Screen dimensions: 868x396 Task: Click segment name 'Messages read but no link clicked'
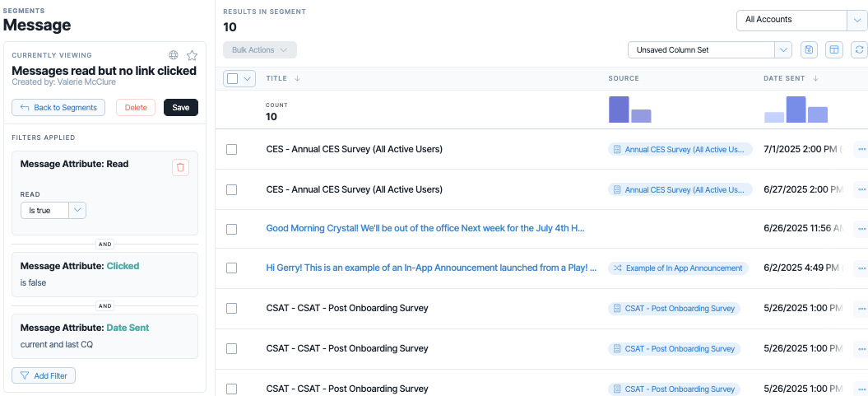click(x=104, y=71)
